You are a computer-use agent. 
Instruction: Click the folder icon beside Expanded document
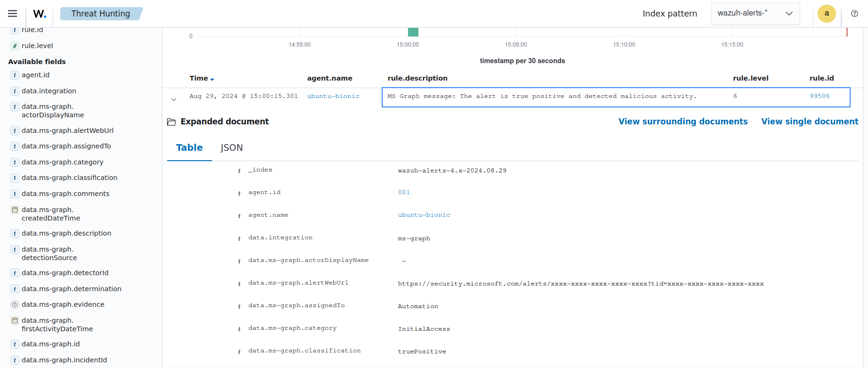tap(171, 122)
